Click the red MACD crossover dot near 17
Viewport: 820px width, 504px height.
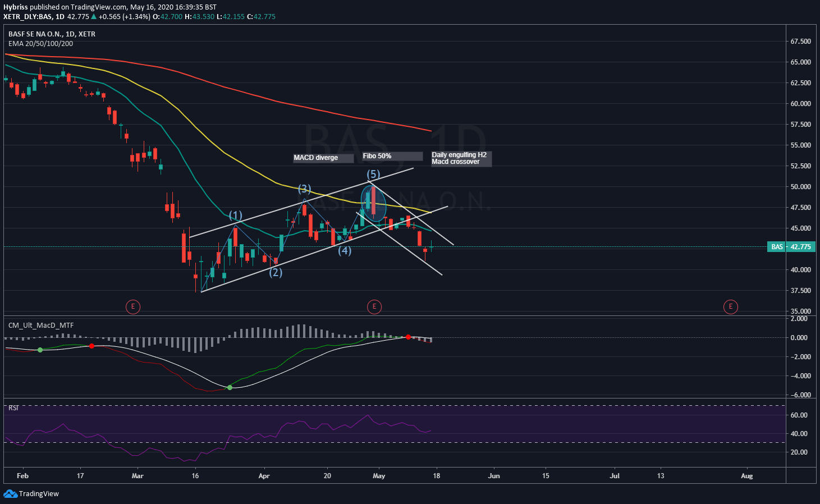[91, 346]
